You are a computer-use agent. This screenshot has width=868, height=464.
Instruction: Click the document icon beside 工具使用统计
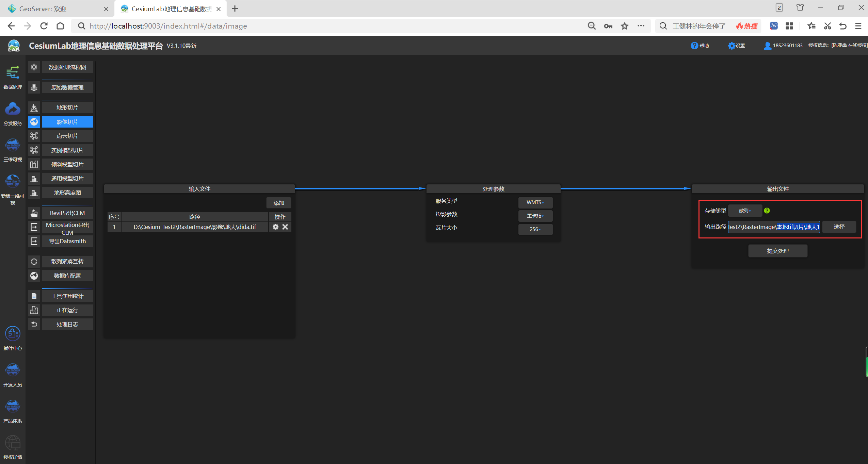click(34, 296)
